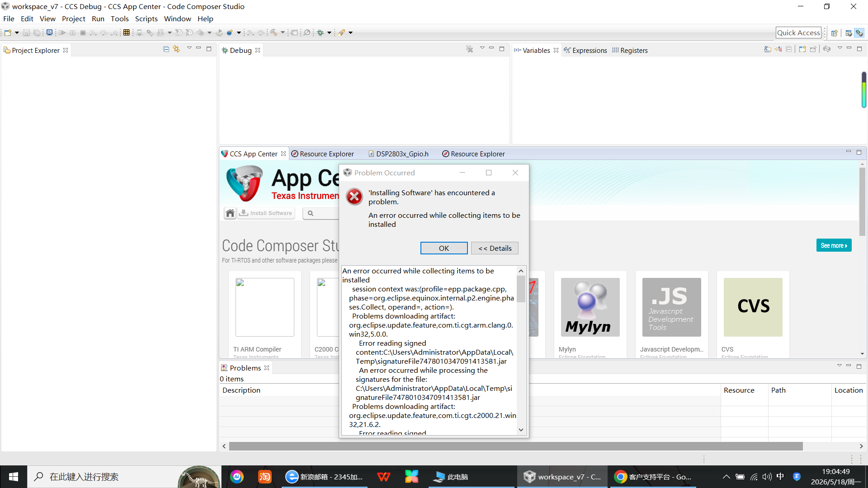This screenshot has width=868, height=488.
Task: Click the Taobao taskbar icon
Action: pos(265,477)
